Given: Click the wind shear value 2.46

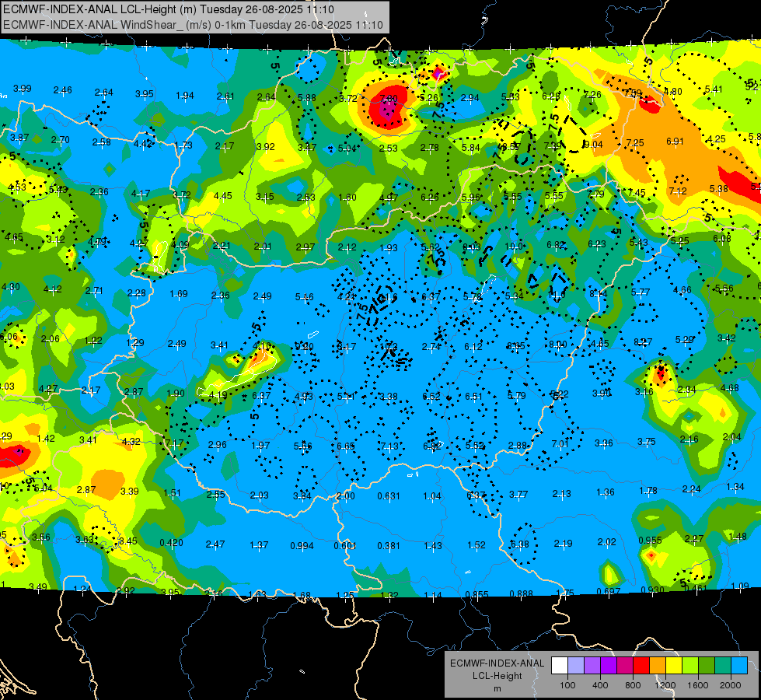Looking at the screenshot, I should tap(63, 90).
